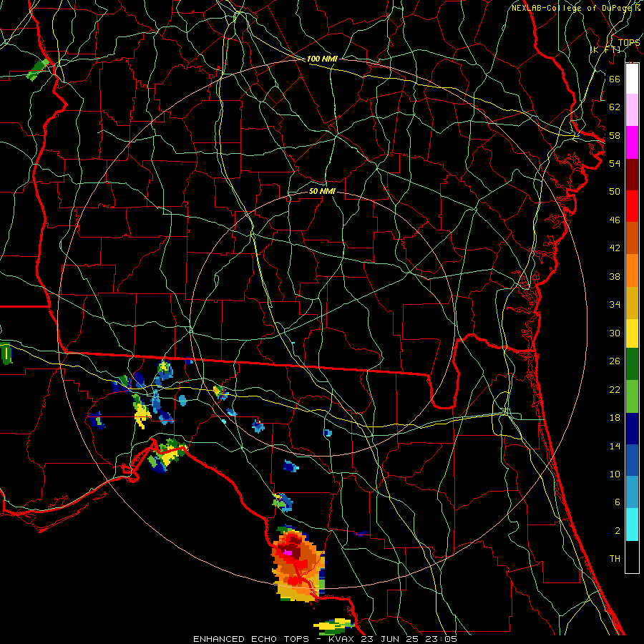This screenshot has height=644, width=644.
Task: Click the TH legend label
Action: point(615,559)
